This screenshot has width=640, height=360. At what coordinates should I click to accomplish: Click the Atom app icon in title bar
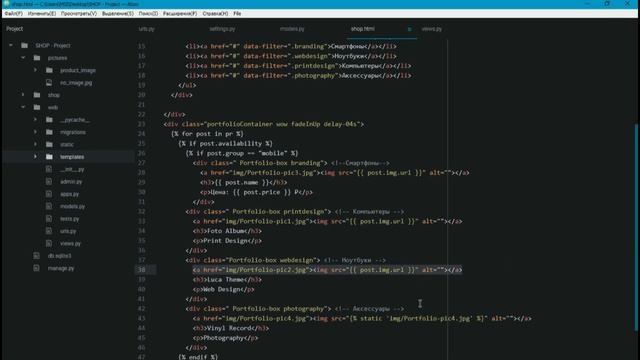[6, 4]
